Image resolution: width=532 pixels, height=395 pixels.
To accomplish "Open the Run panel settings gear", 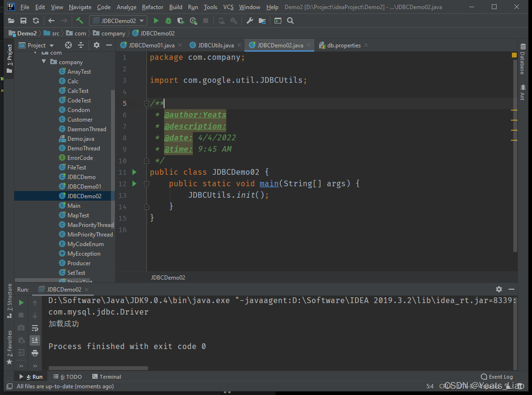I will 499,289.
